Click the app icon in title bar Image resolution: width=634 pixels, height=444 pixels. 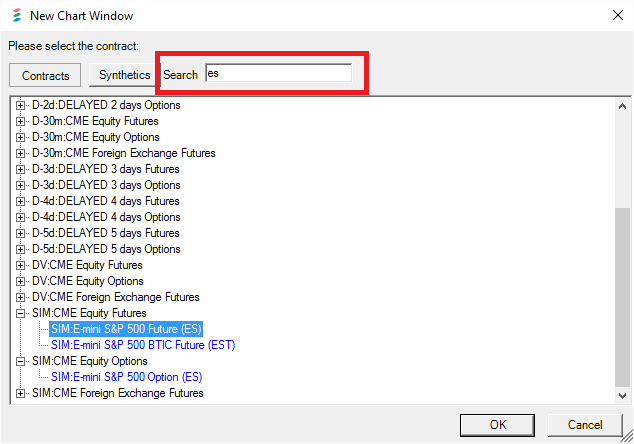[14, 16]
